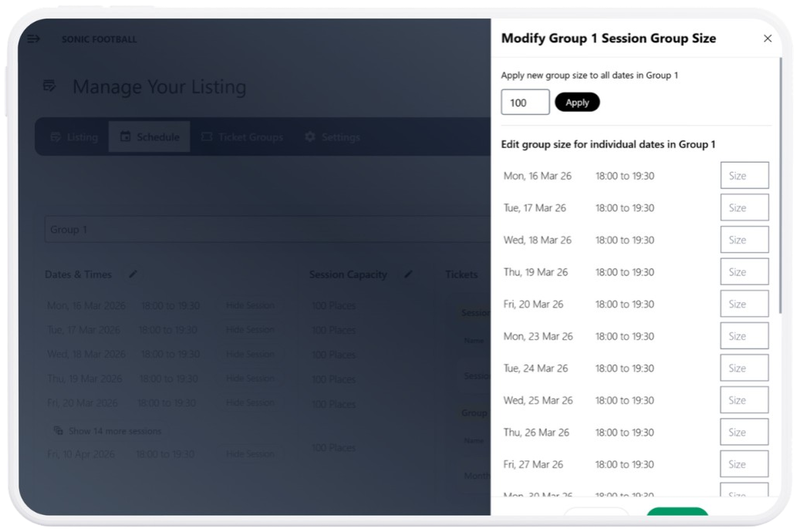The width and height of the screenshot is (800, 532).
Task: Apply the new group size
Action: [577, 102]
